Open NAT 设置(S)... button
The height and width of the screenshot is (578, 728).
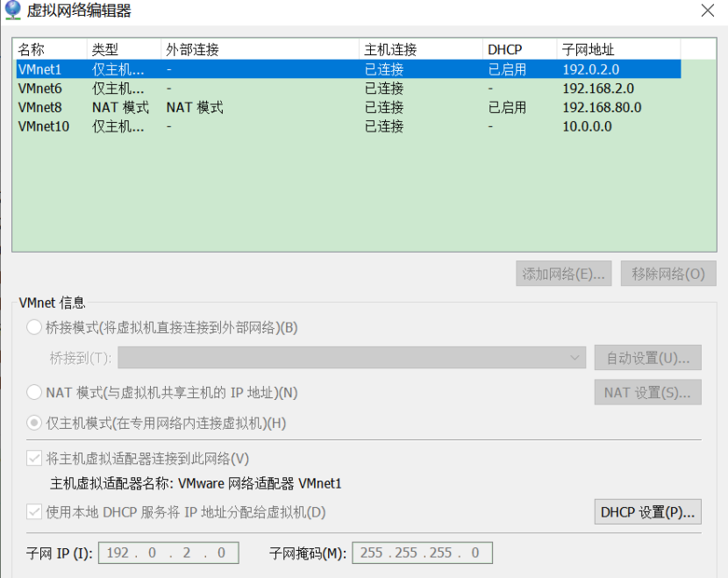coord(647,392)
